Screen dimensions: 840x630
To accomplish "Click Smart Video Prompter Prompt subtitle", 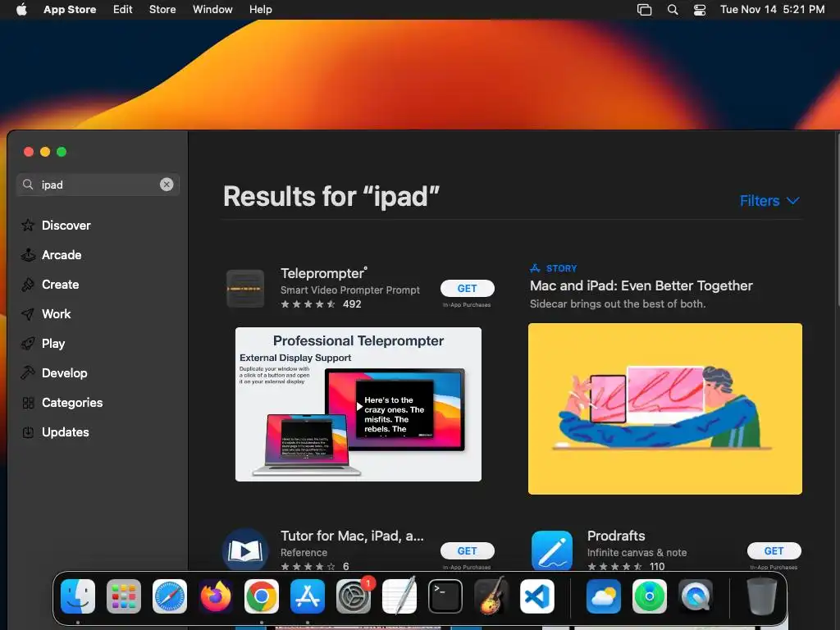I will (349, 290).
